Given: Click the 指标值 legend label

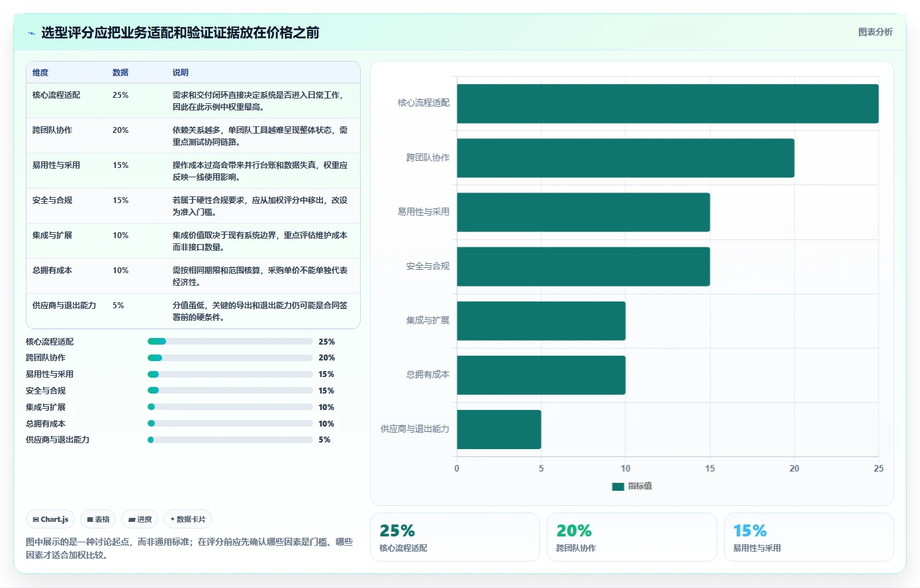Looking at the screenshot, I should pyautogui.click(x=640, y=486).
